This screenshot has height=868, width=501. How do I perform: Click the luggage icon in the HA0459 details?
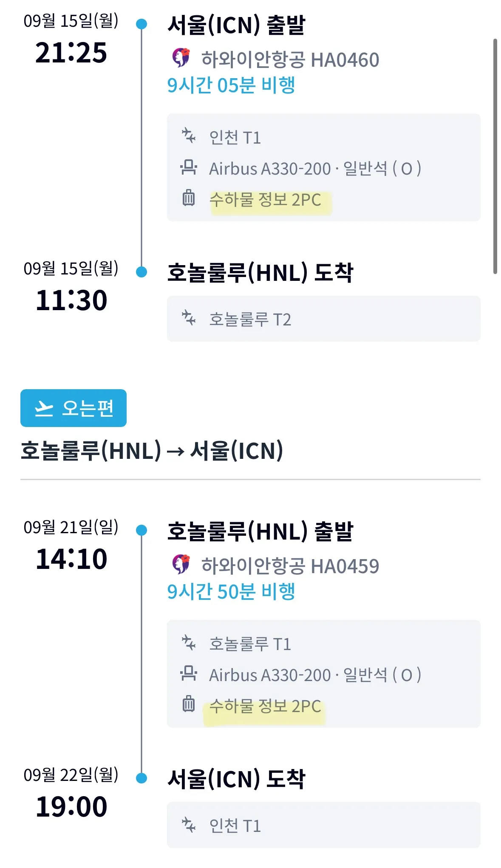click(x=189, y=704)
